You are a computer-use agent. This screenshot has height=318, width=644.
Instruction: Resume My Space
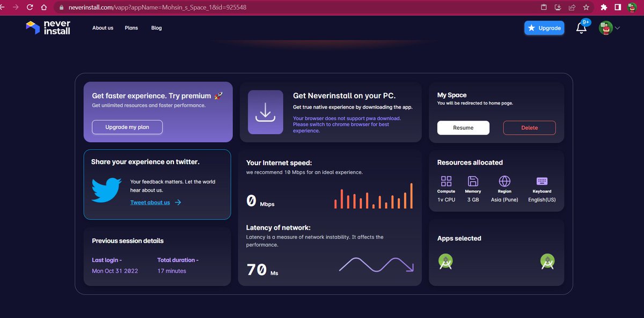pyautogui.click(x=463, y=128)
